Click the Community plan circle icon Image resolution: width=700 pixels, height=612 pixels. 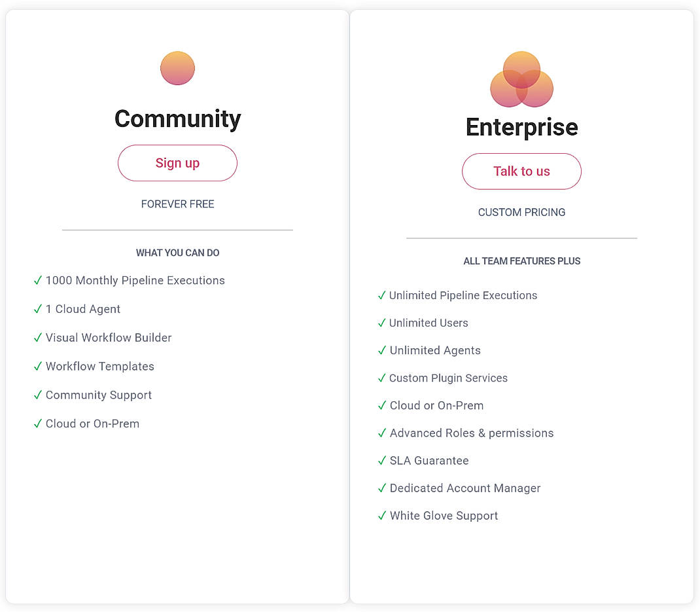click(x=177, y=67)
